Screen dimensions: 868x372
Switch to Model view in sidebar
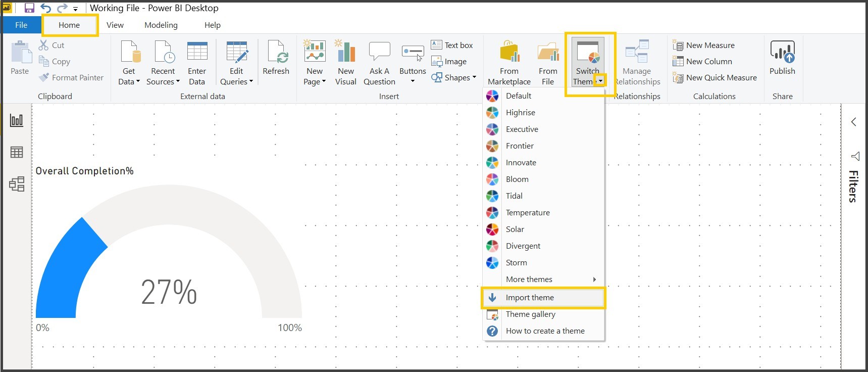17,184
